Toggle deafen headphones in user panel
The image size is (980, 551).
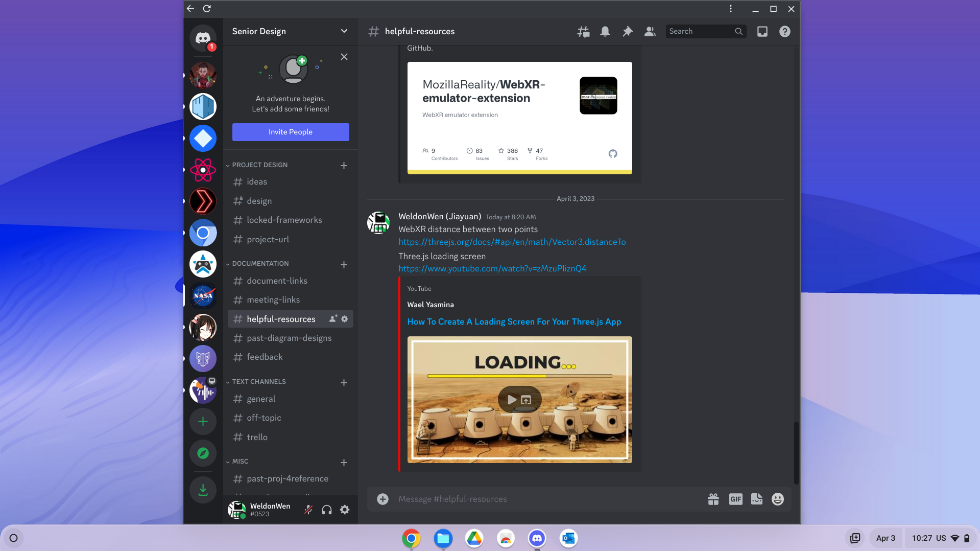click(x=327, y=510)
